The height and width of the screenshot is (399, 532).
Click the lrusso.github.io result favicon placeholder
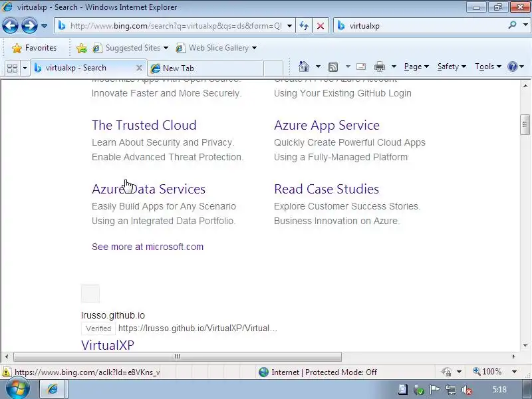(90, 293)
